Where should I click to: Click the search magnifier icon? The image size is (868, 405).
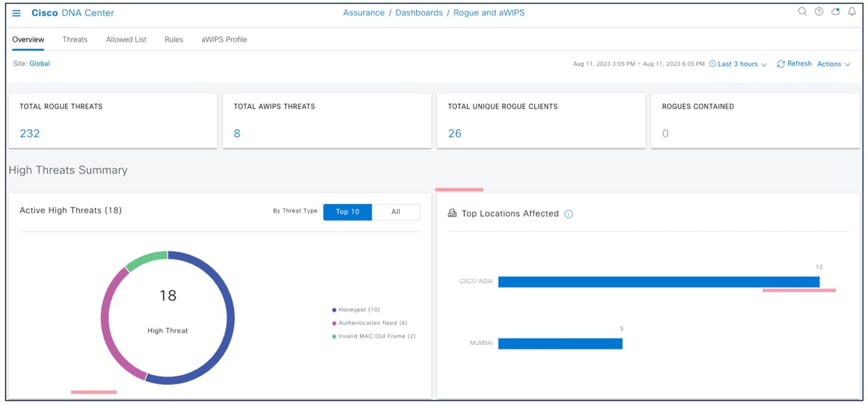802,11
